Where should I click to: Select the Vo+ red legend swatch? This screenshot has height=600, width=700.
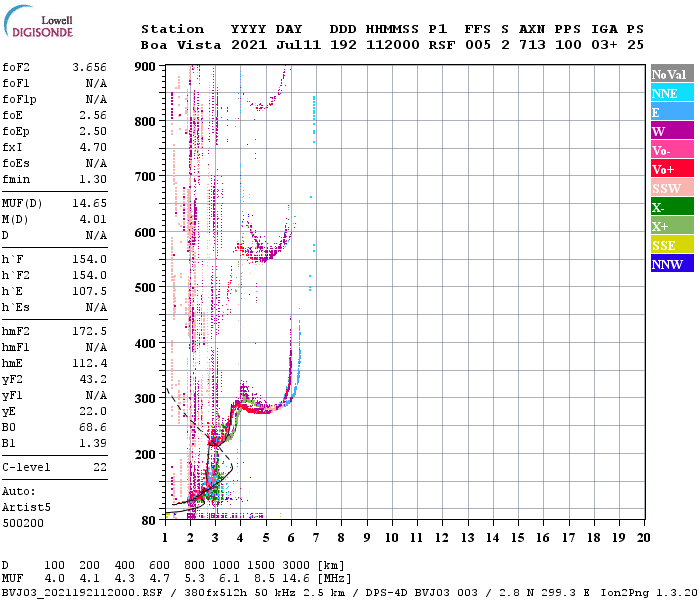[x=672, y=169]
